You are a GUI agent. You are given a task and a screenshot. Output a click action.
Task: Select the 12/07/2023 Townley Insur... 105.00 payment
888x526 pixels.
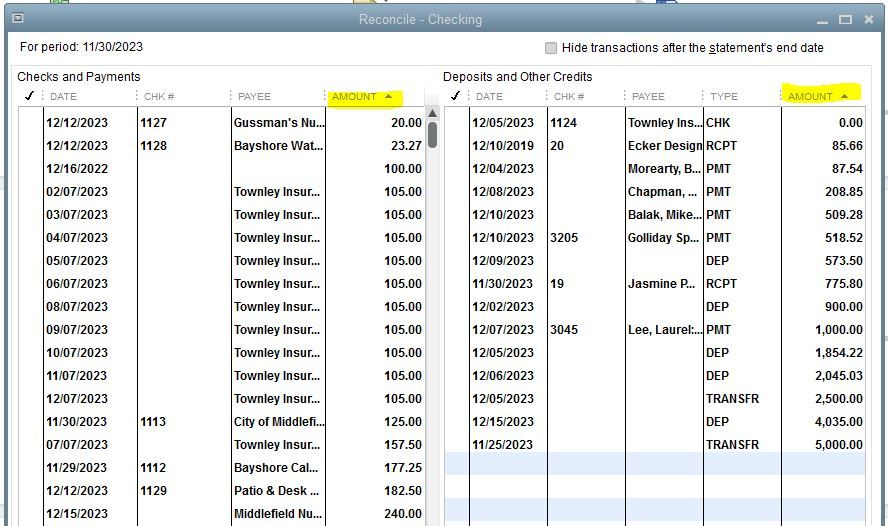coord(221,399)
